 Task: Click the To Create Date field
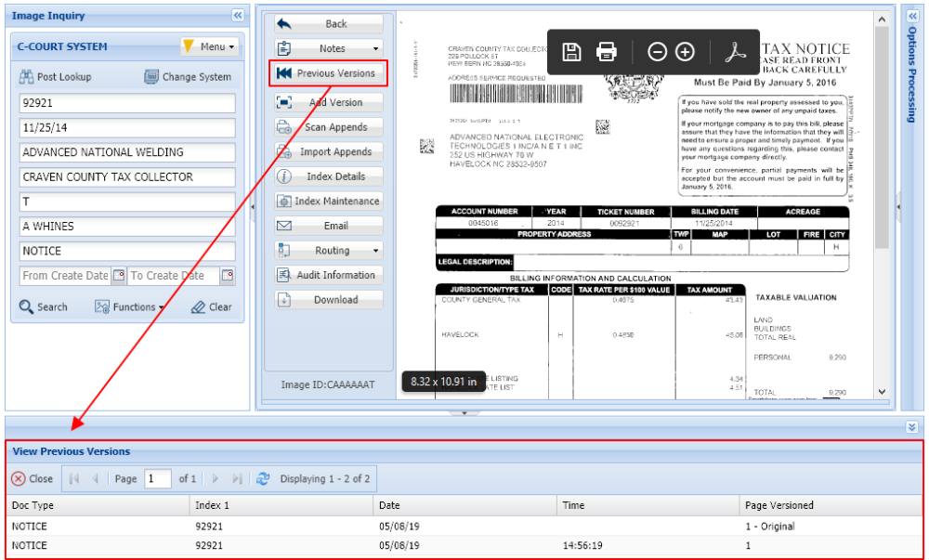tap(173, 276)
